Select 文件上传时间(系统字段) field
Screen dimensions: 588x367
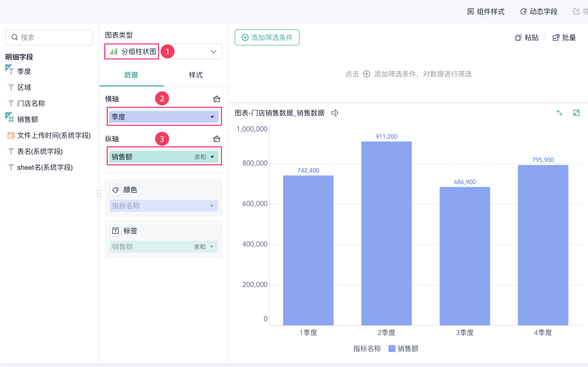[54, 135]
